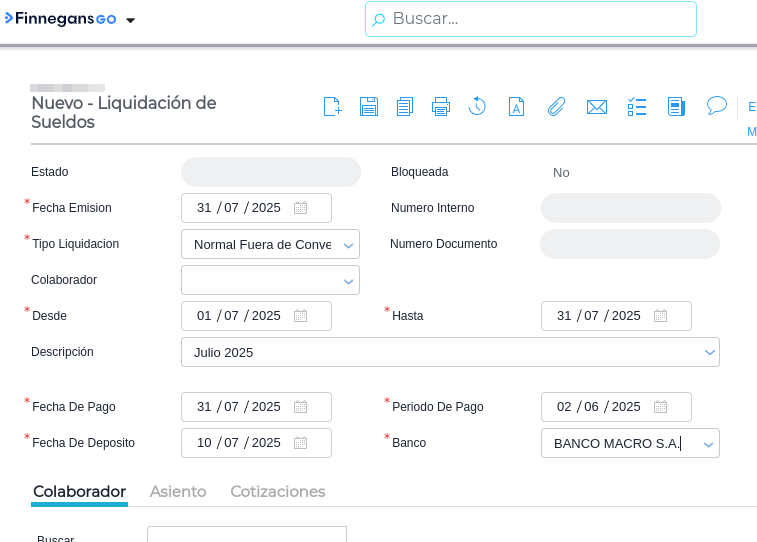The height and width of the screenshot is (542, 757).
Task: Click the copy document icon
Action: 405,107
